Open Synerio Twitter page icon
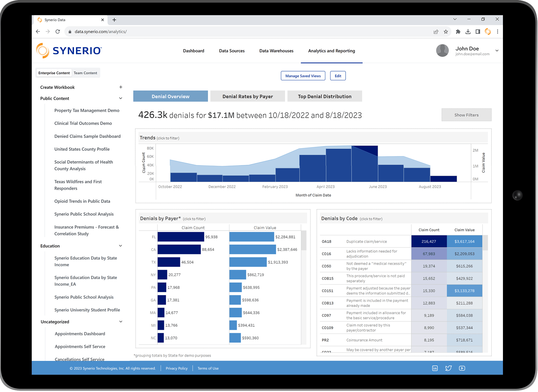Viewport: 538px width, 392px height. coord(448,368)
